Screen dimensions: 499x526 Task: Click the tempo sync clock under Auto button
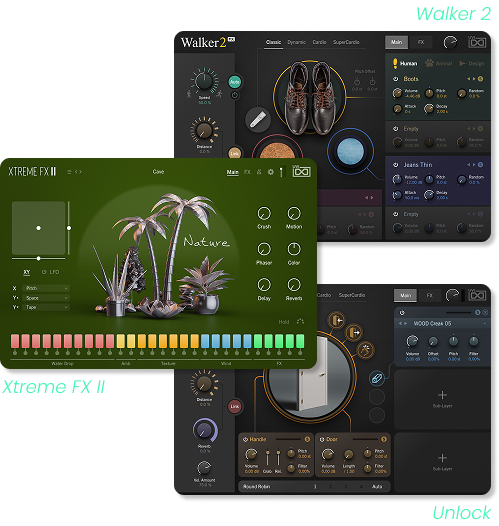(235, 95)
